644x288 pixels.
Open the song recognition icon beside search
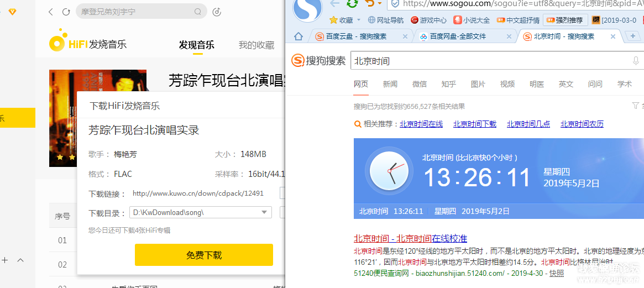pos(217,12)
